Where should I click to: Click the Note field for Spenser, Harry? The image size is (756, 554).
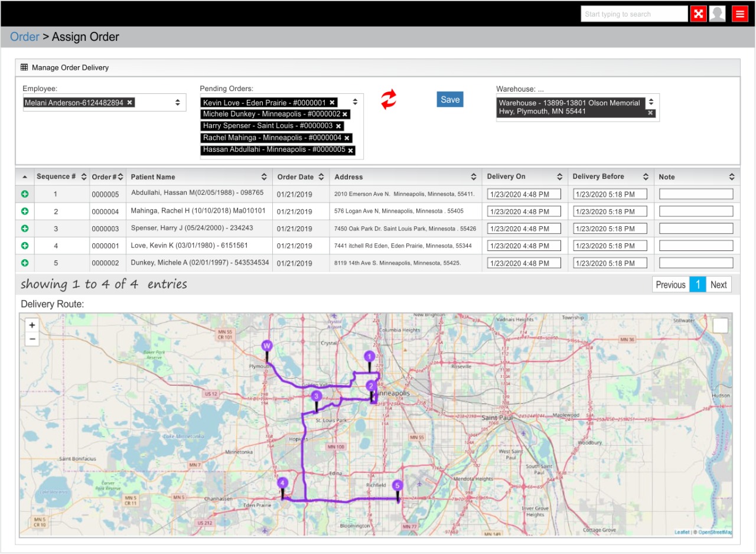tap(696, 229)
